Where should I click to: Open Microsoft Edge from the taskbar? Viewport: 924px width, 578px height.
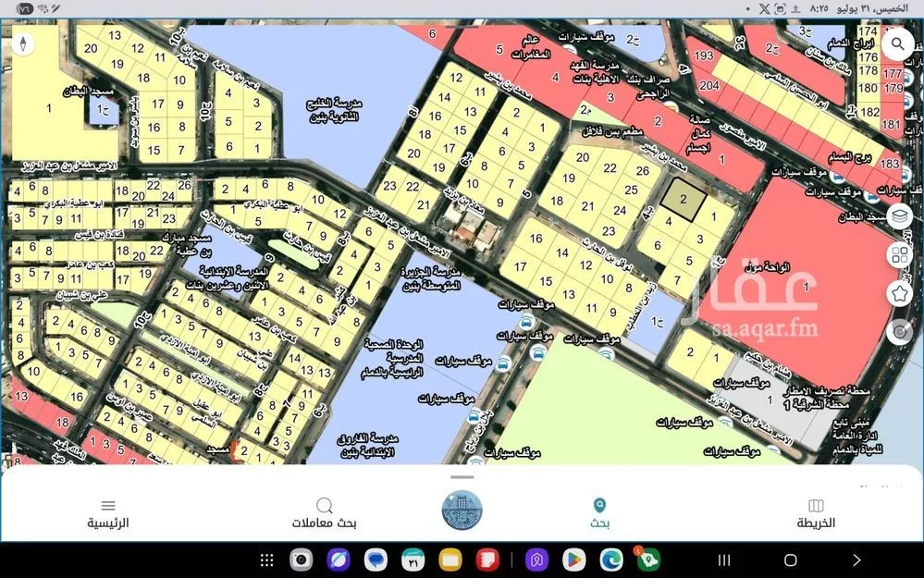(x=610, y=560)
